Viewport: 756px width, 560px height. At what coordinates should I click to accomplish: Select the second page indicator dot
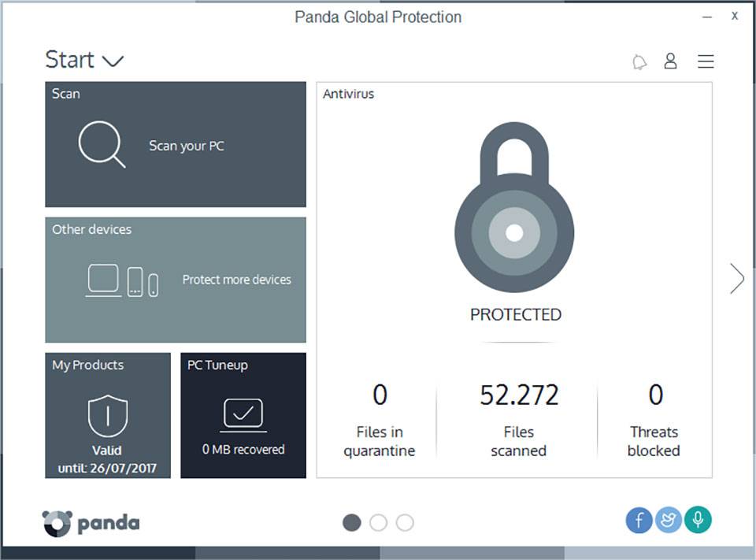pyautogui.click(x=379, y=522)
